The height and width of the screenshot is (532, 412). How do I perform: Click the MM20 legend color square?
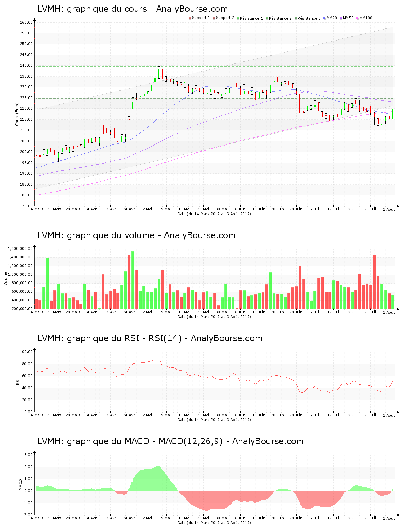pyautogui.click(x=324, y=18)
